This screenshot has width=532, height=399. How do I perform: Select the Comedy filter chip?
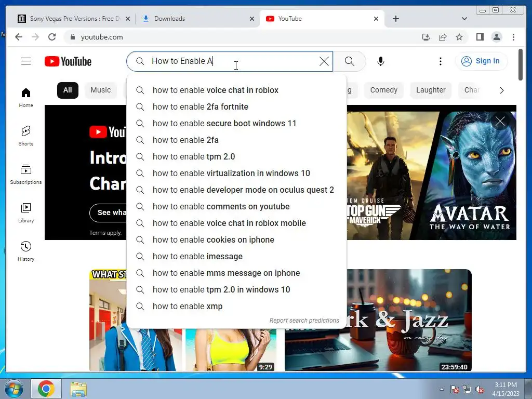click(x=384, y=90)
